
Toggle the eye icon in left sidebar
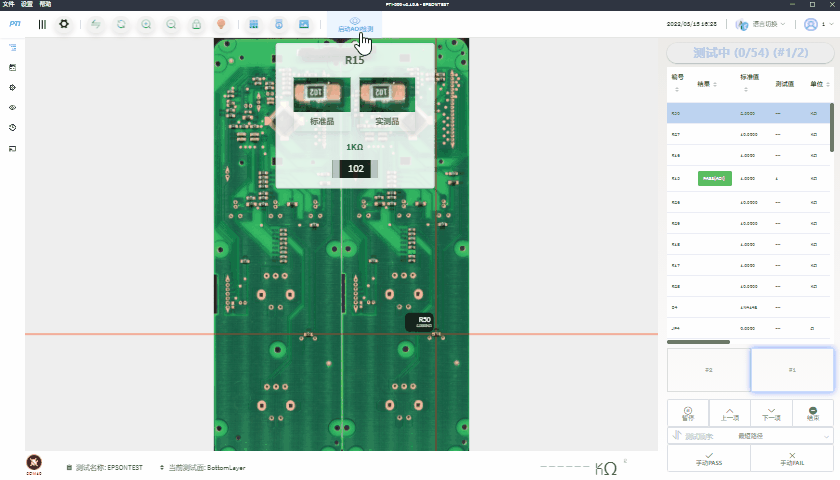click(x=13, y=107)
